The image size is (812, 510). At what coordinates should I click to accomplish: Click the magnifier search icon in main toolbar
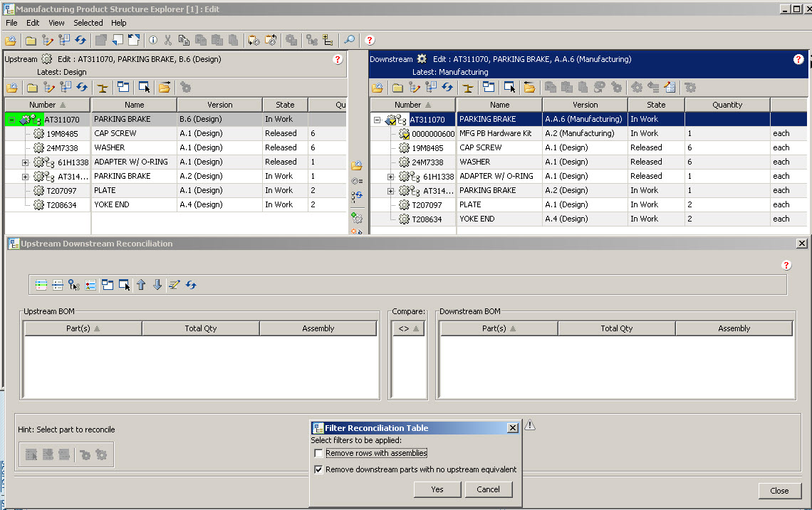(x=350, y=40)
